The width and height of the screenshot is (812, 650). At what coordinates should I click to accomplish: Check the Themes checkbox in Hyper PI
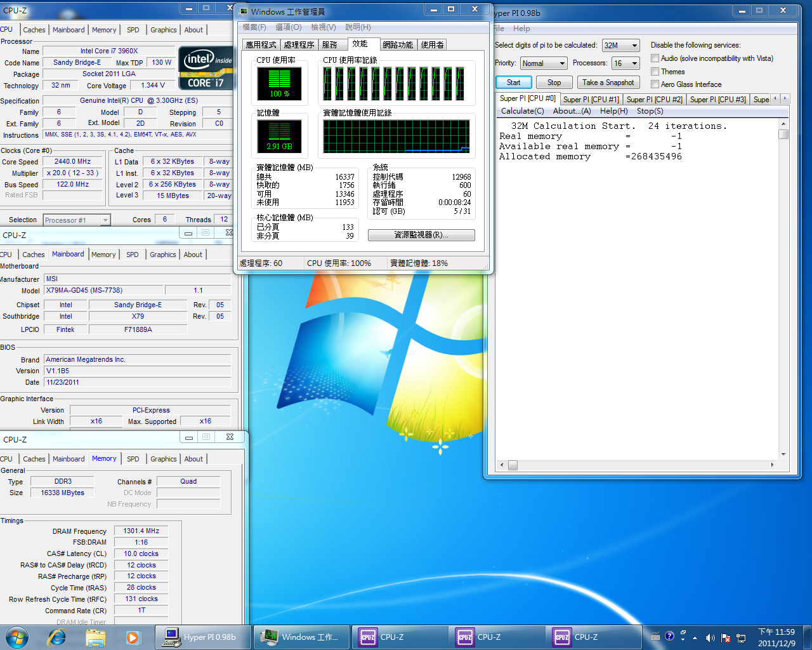pos(655,72)
